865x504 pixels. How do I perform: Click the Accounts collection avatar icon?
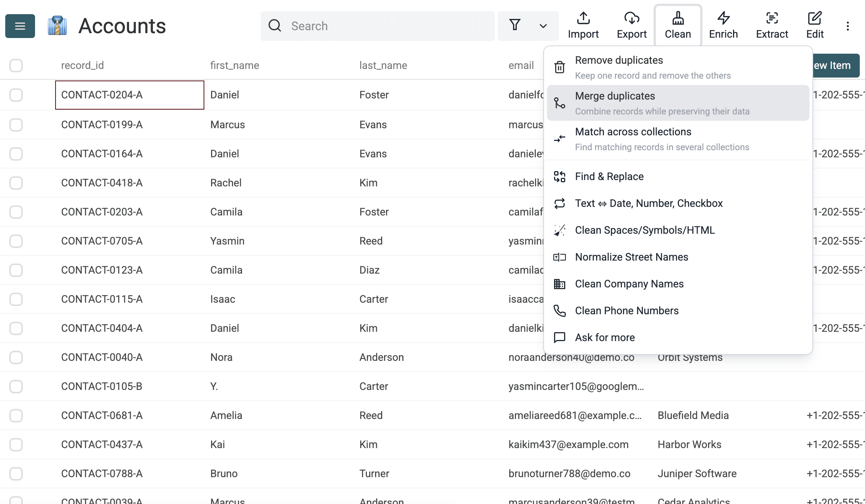tap(57, 26)
